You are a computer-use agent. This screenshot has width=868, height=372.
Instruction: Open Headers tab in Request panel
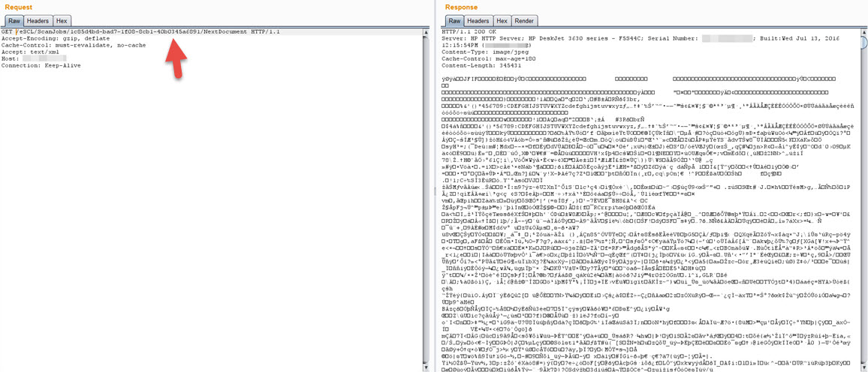[38, 20]
